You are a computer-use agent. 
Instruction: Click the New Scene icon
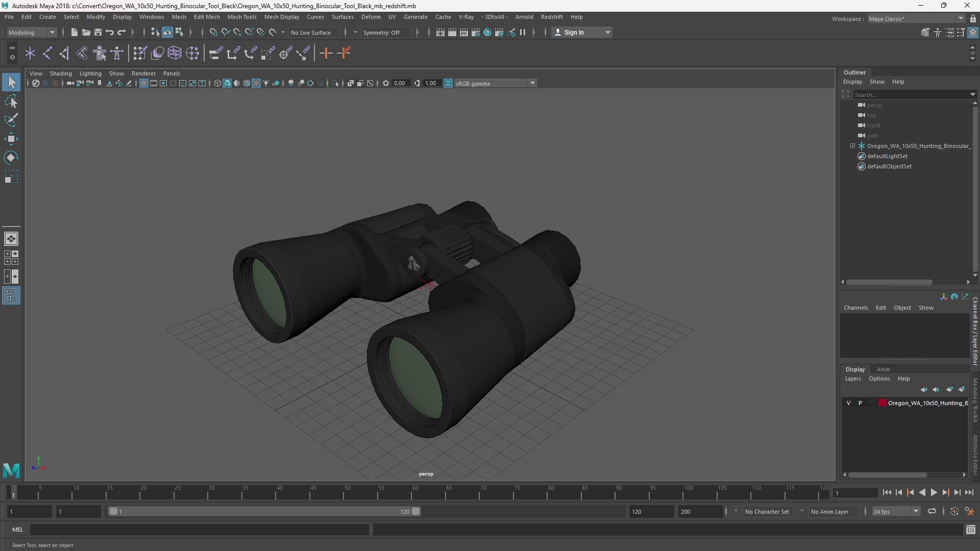pyautogui.click(x=74, y=32)
